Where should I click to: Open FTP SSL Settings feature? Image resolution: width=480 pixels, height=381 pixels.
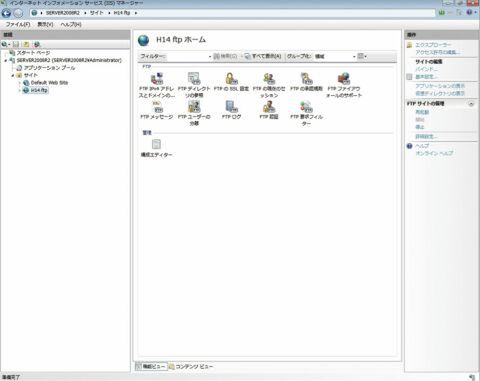click(x=231, y=82)
